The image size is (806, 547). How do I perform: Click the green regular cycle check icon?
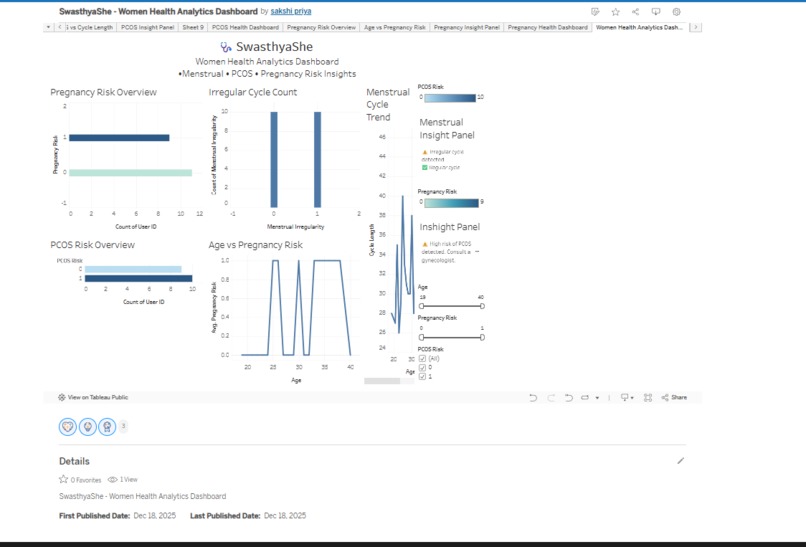pos(425,168)
